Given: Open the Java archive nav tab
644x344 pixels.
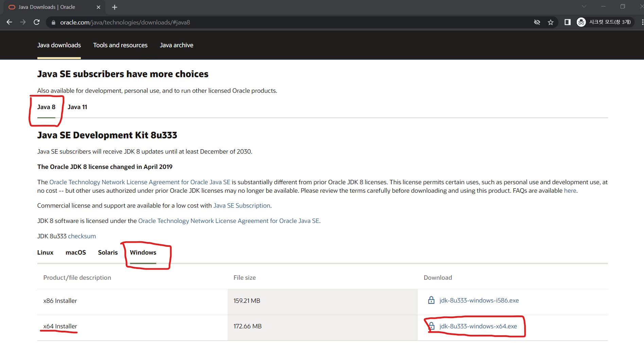Looking at the screenshot, I should [177, 45].
